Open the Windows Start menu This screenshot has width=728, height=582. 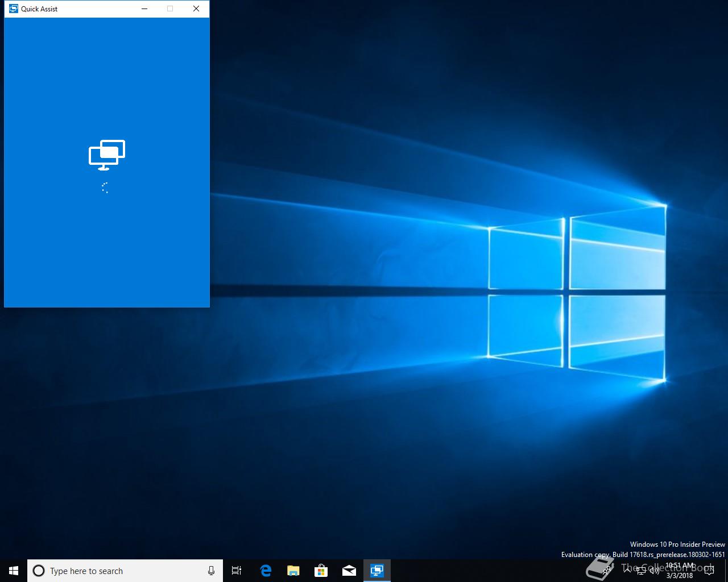[14, 571]
